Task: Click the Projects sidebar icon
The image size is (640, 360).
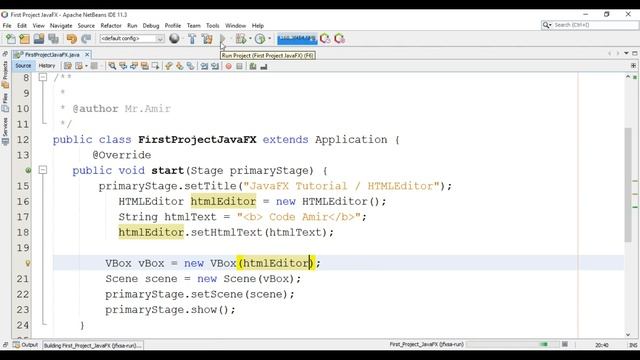Action: (5, 74)
